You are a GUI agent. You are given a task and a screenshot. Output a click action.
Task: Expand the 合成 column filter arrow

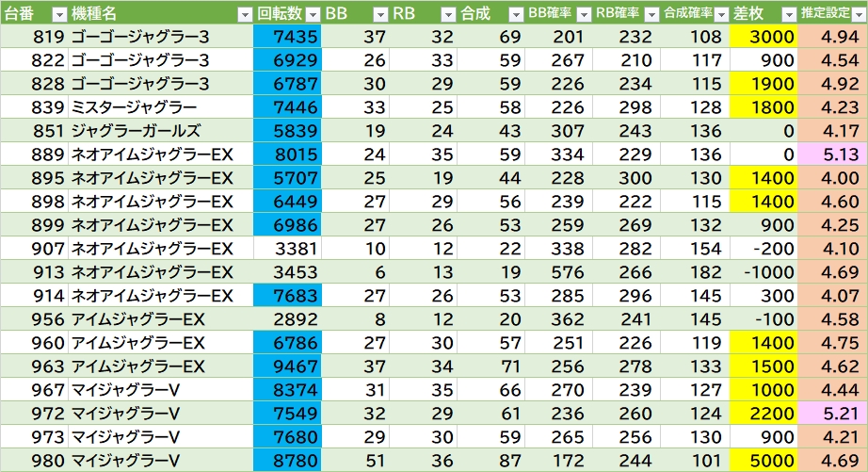coord(515,14)
